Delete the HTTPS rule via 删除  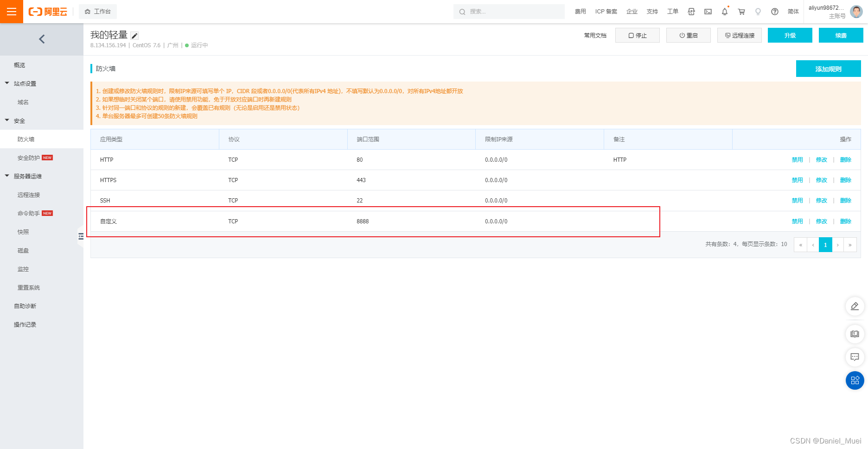click(845, 180)
